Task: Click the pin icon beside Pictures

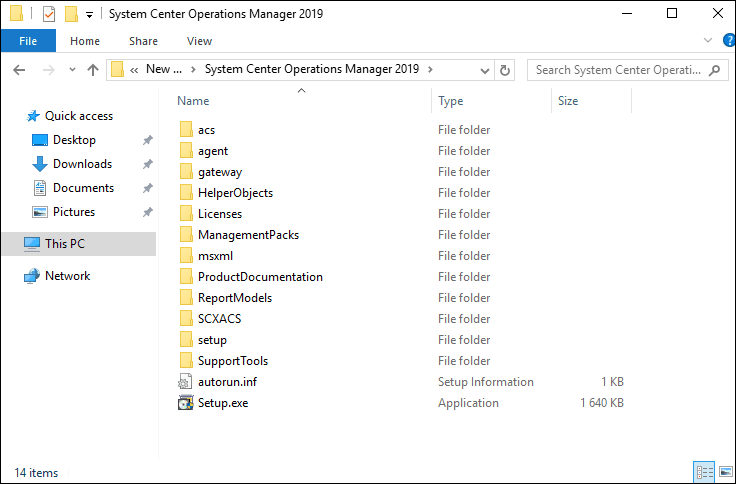Action: tap(147, 212)
